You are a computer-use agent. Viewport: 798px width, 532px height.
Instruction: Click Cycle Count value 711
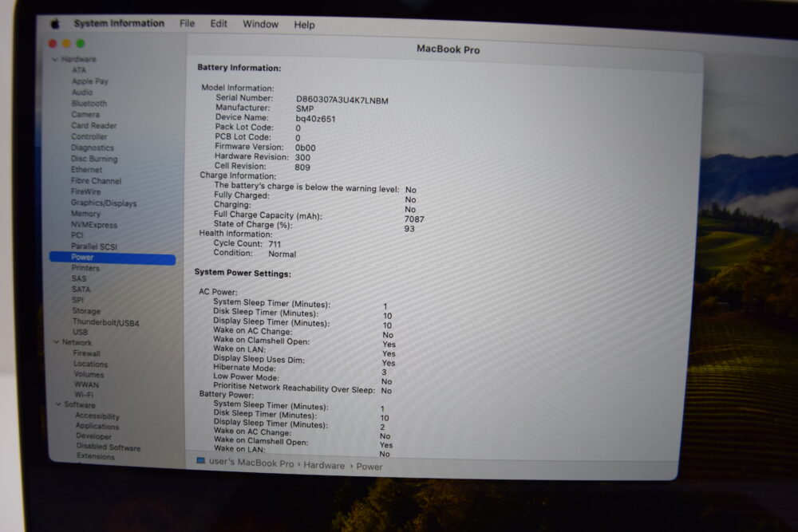(275, 244)
